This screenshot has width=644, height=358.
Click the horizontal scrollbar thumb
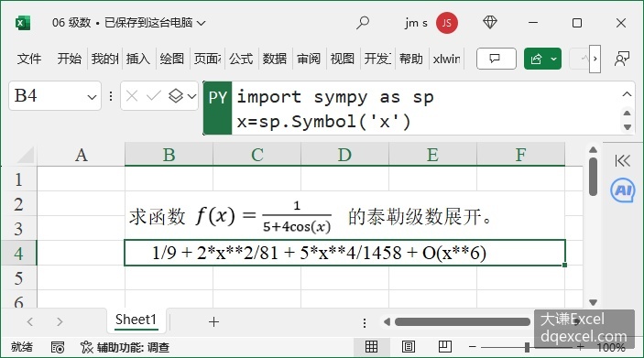[x=463, y=322]
